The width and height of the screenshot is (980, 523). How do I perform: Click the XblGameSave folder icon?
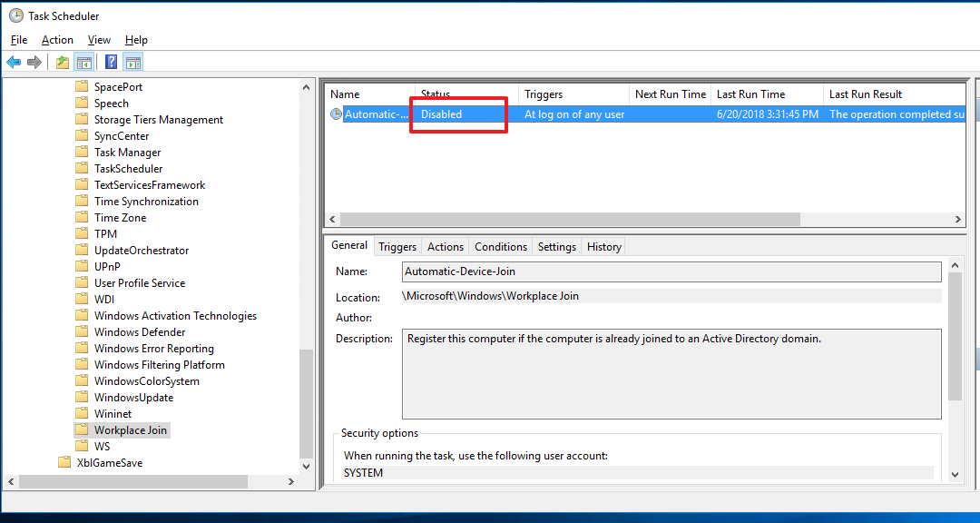click(x=64, y=462)
